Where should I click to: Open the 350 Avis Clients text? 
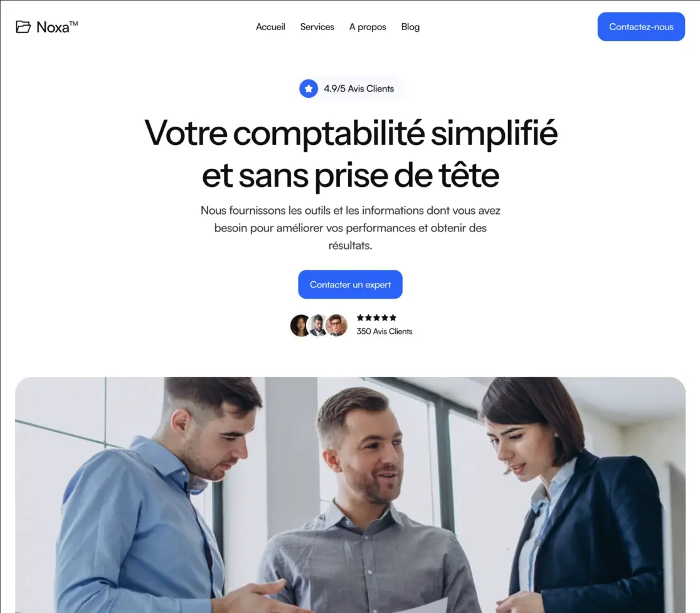point(384,331)
